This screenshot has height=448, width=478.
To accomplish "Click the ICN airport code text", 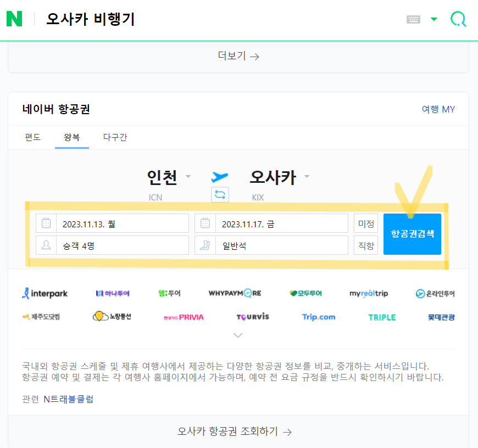I will tap(155, 197).
